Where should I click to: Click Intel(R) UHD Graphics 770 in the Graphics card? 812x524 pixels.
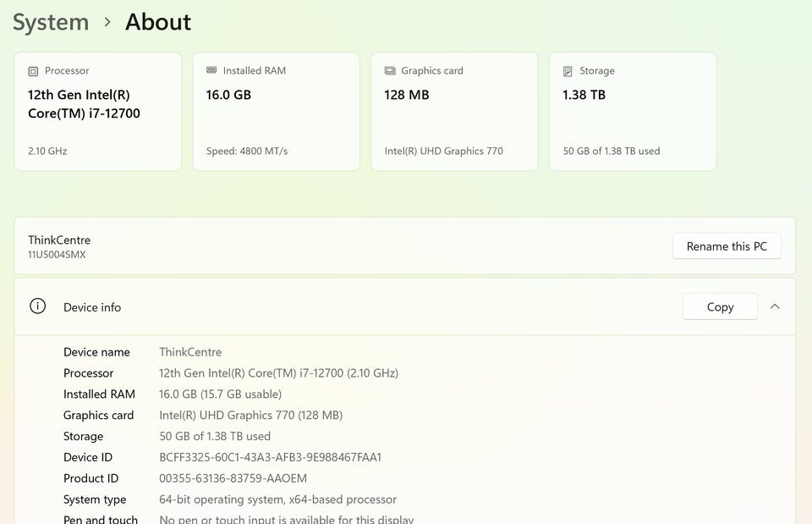click(x=444, y=152)
